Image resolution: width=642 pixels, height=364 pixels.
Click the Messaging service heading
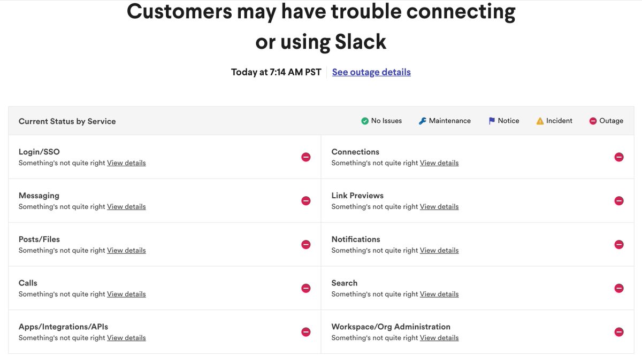coord(39,196)
